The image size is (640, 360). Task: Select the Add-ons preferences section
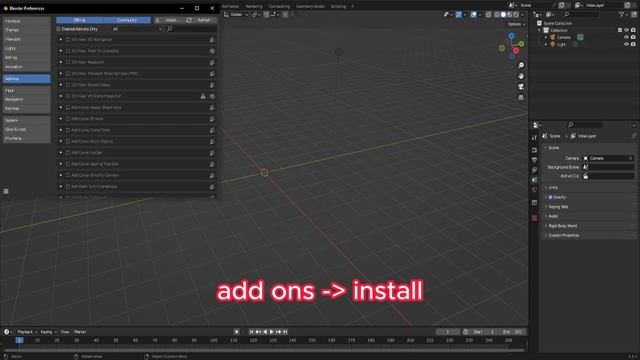tap(27, 78)
